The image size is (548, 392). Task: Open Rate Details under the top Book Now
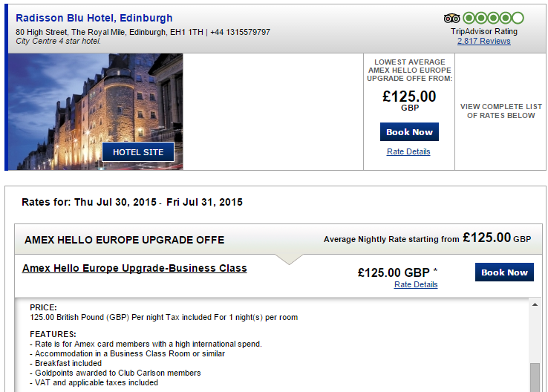tap(408, 151)
